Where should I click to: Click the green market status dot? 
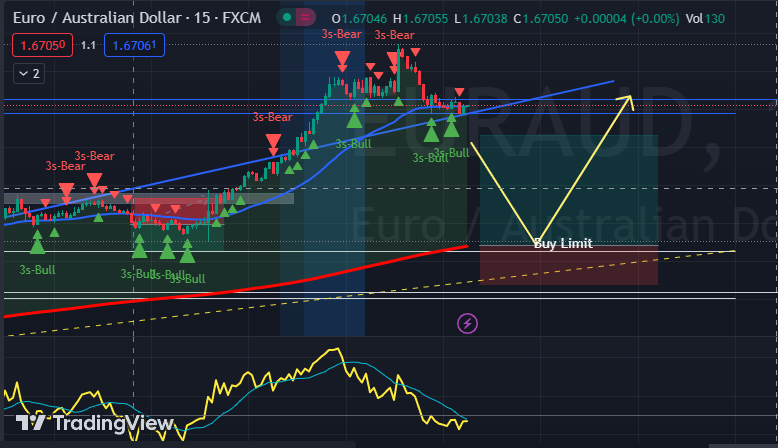pyautogui.click(x=286, y=18)
